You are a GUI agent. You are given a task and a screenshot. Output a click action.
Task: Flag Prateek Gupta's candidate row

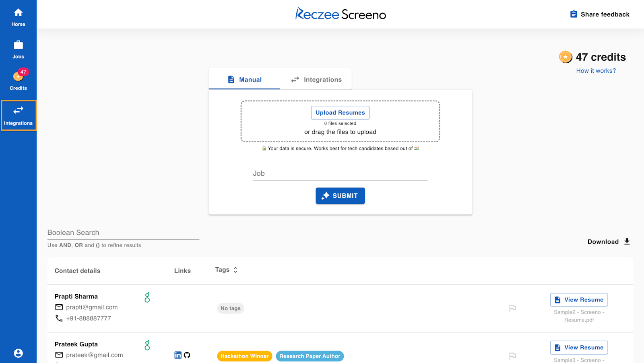pos(512,356)
